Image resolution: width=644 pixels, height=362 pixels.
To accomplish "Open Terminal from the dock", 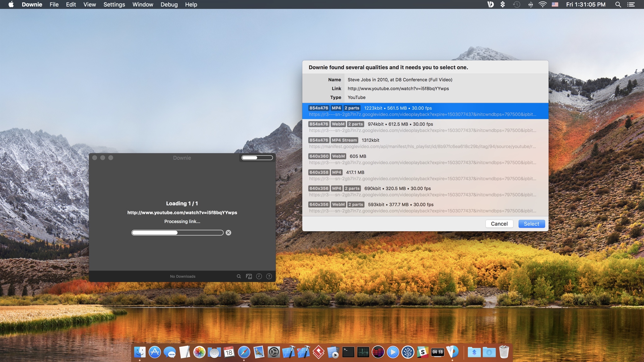I will tap(348, 352).
